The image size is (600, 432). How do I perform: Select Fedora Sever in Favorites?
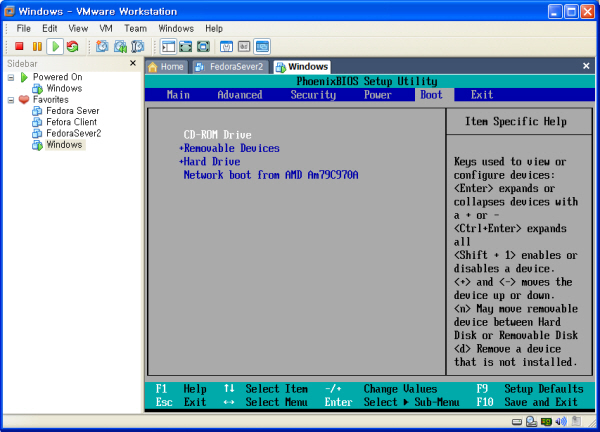pos(72,111)
